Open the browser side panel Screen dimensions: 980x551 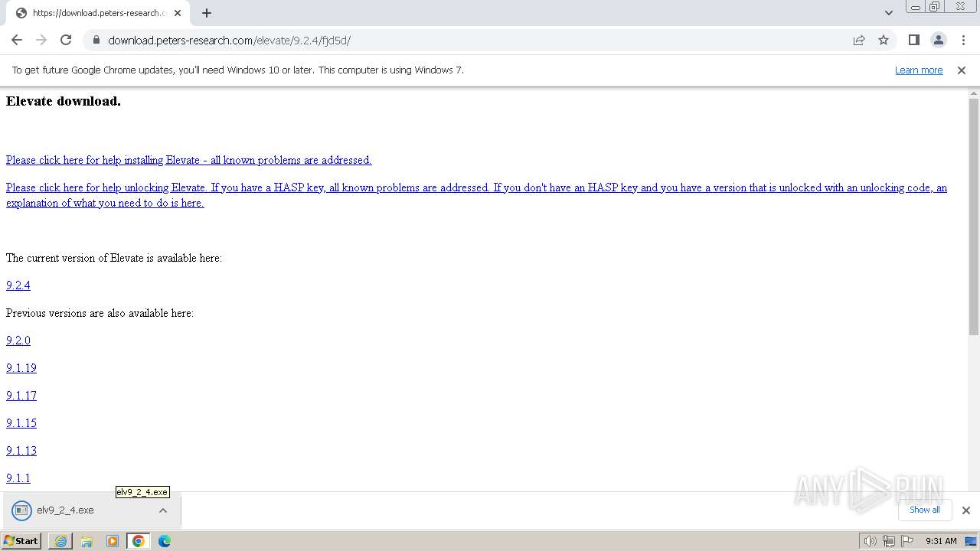(913, 40)
